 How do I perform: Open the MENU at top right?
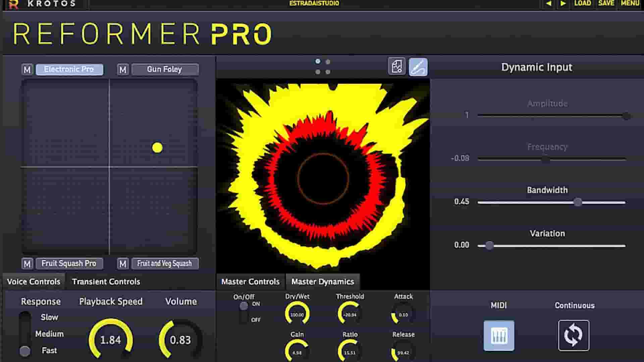click(x=631, y=3)
